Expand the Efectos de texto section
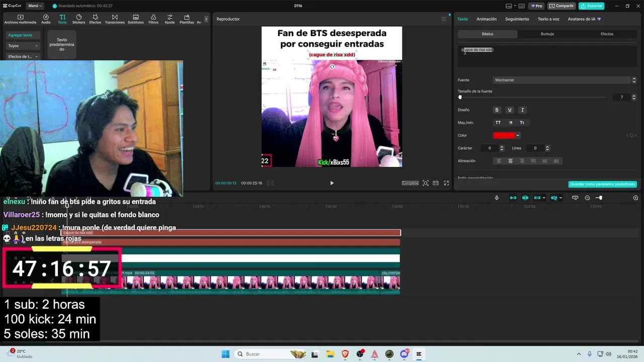Screen dimensions: 644x362 tap(23, 56)
